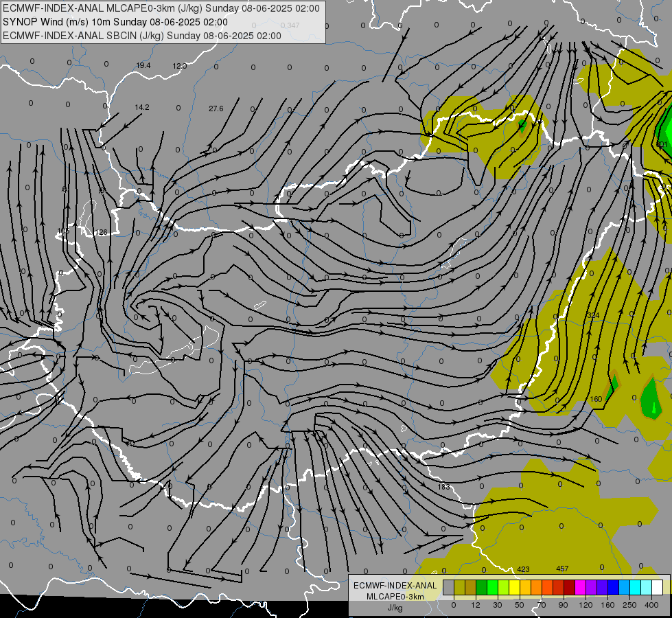Click the 'J/kg' unit label in the legend
Viewport: 672px width, 618px height.
(x=395, y=607)
